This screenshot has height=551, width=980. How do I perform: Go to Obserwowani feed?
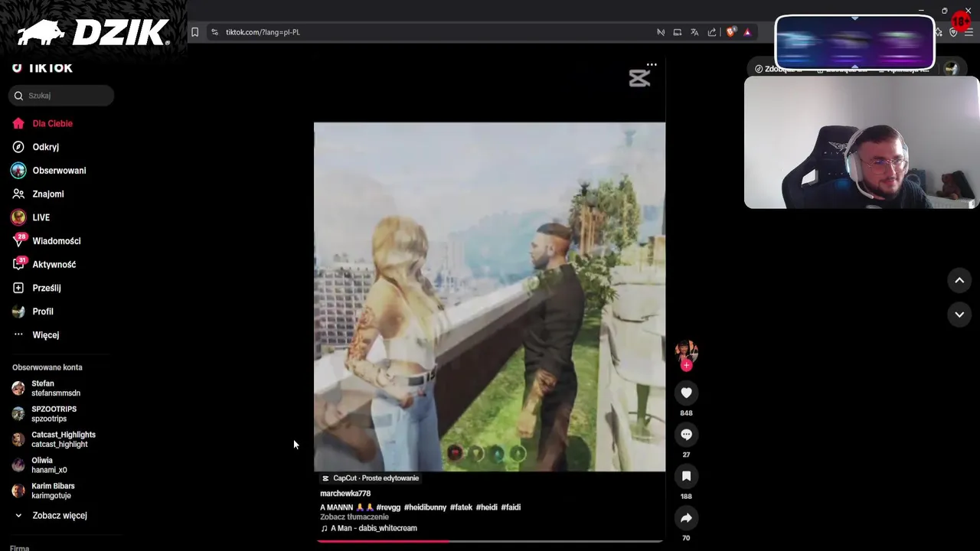(49, 171)
